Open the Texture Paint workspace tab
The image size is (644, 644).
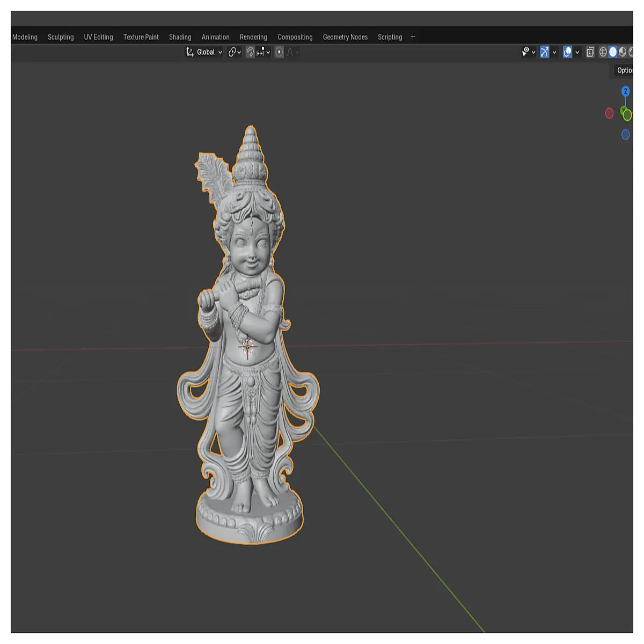(141, 37)
